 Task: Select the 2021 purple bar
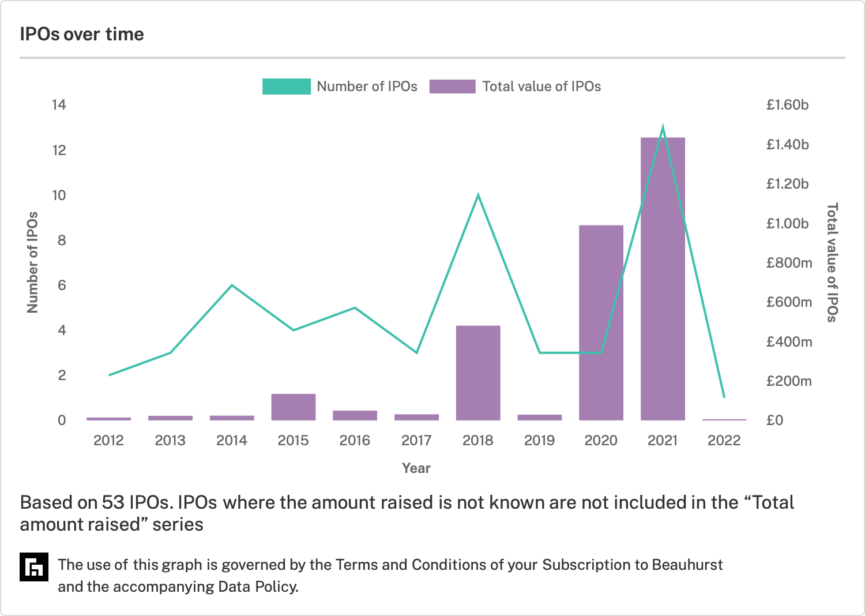pos(663,279)
